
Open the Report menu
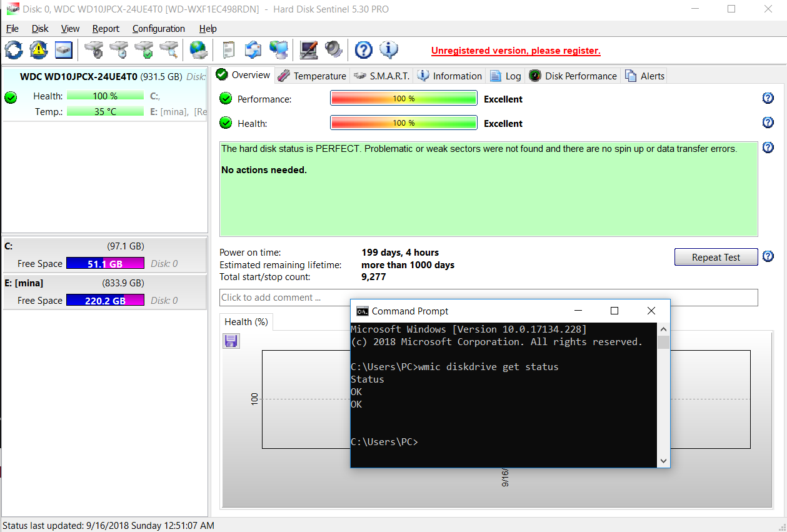coord(106,29)
